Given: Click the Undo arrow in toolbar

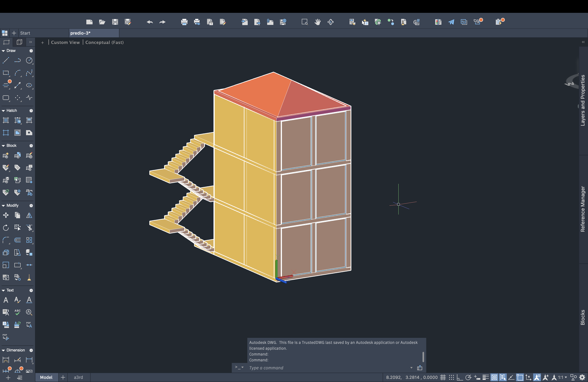Looking at the screenshot, I should pyautogui.click(x=150, y=22).
